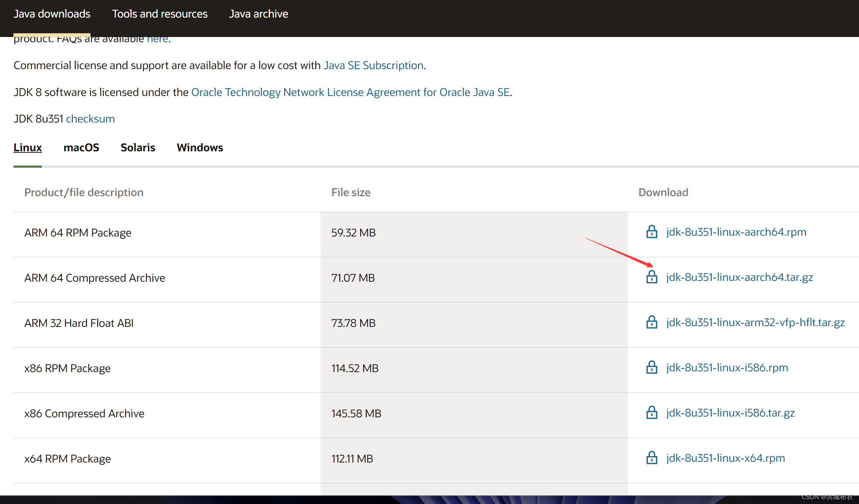859x504 pixels.
Task: Click lock icon beside jdk-8u351-linux-x64.rpm
Action: coord(652,458)
